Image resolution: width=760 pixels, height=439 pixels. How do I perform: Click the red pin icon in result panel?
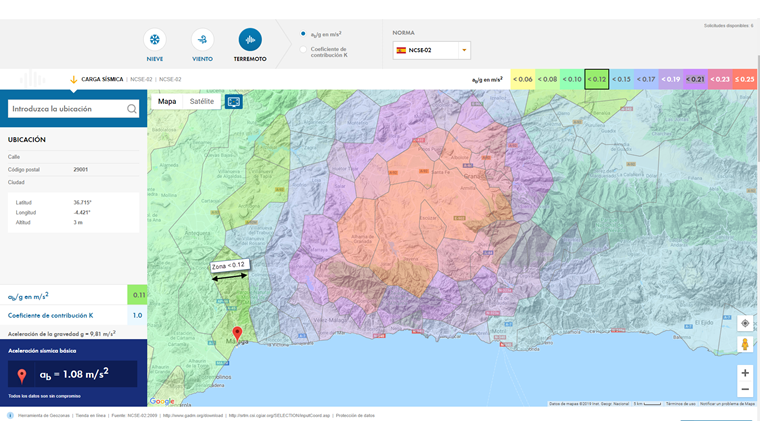(21, 376)
